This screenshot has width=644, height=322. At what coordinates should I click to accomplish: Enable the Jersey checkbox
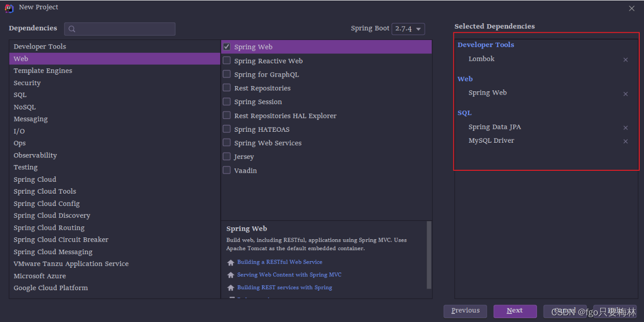(227, 156)
